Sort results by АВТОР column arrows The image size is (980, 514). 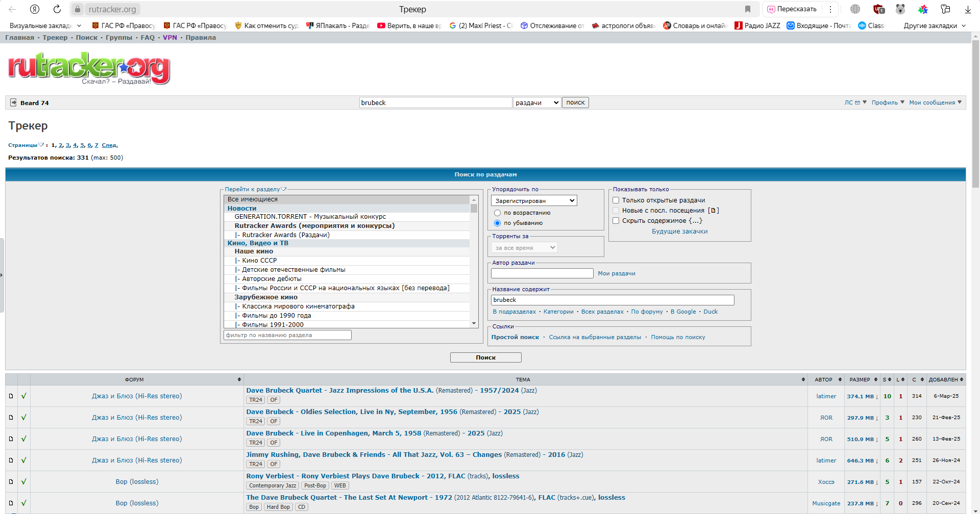tap(840, 379)
